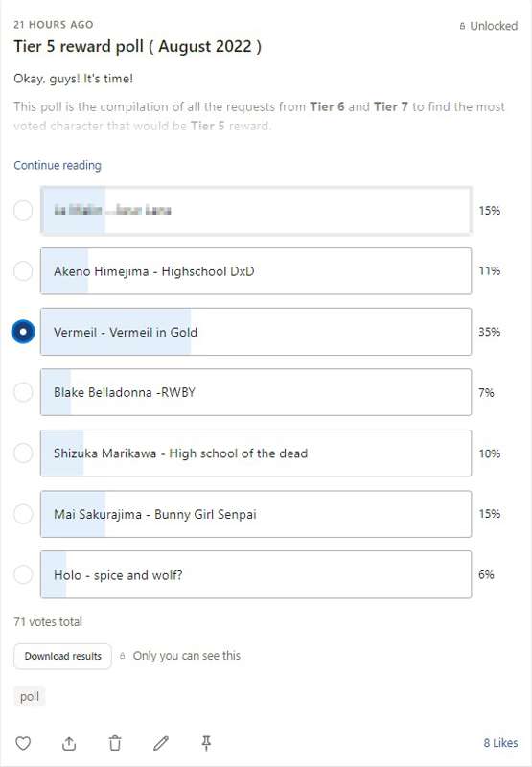Open the 8 Likes list
This screenshot has width=532, height=767.
click(500, 742)
